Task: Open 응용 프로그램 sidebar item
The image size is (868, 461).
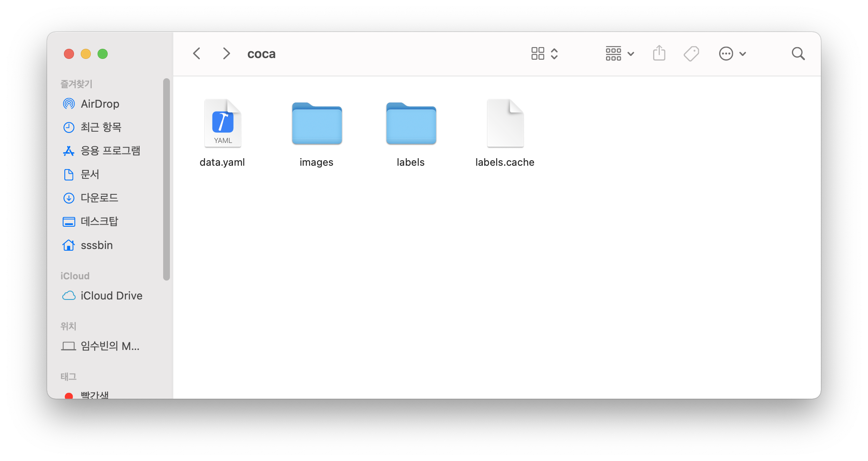Action: coord(110,151)
